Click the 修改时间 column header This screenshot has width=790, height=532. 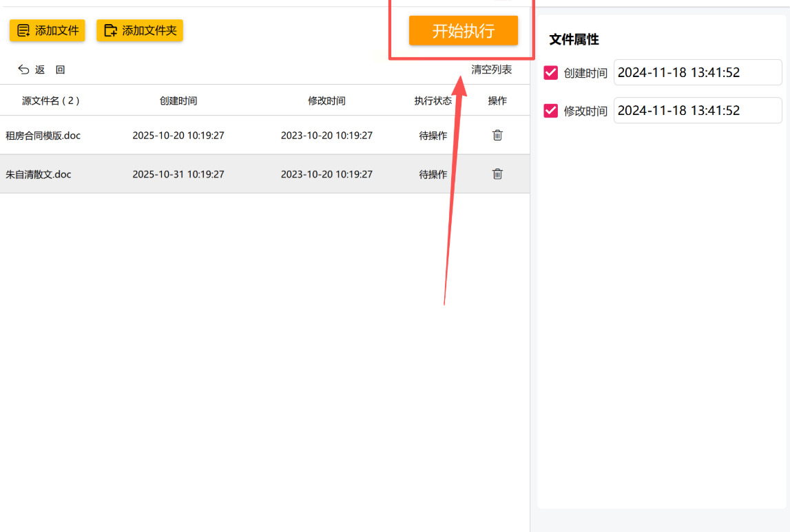point(326,100)
